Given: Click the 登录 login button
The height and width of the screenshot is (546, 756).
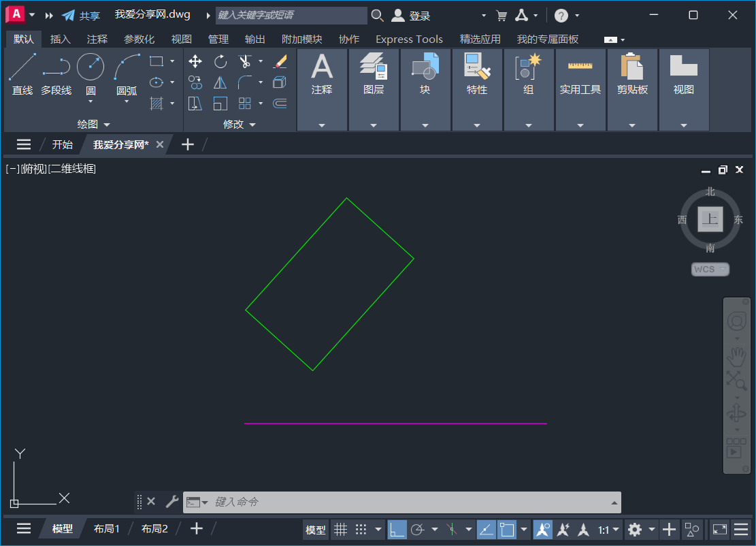Looking at the screenshot, I should (418, 15).
